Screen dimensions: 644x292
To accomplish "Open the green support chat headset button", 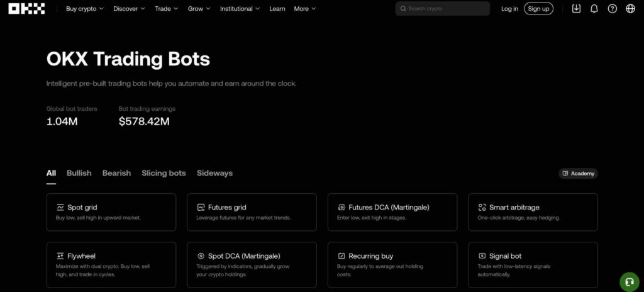I will (x=629, y=282).
